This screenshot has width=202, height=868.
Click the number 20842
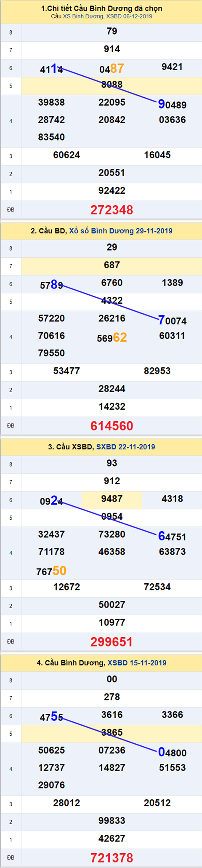(112, 120)
